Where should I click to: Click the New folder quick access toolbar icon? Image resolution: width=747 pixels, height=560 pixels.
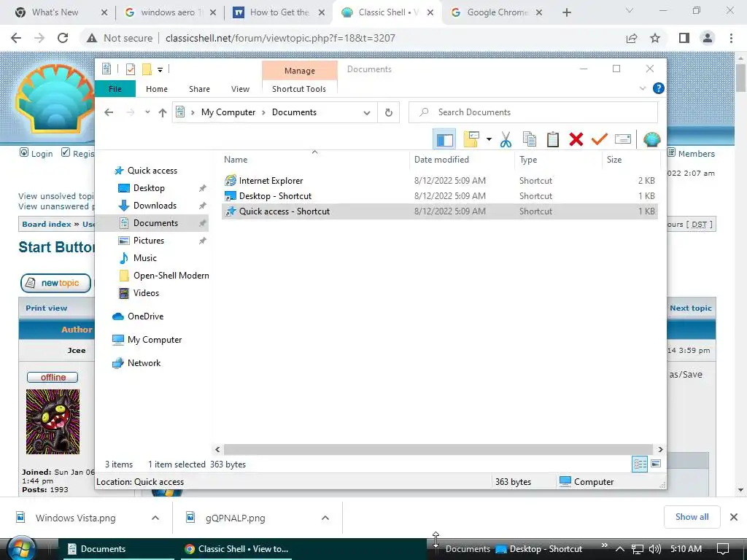tap(147, 69)
